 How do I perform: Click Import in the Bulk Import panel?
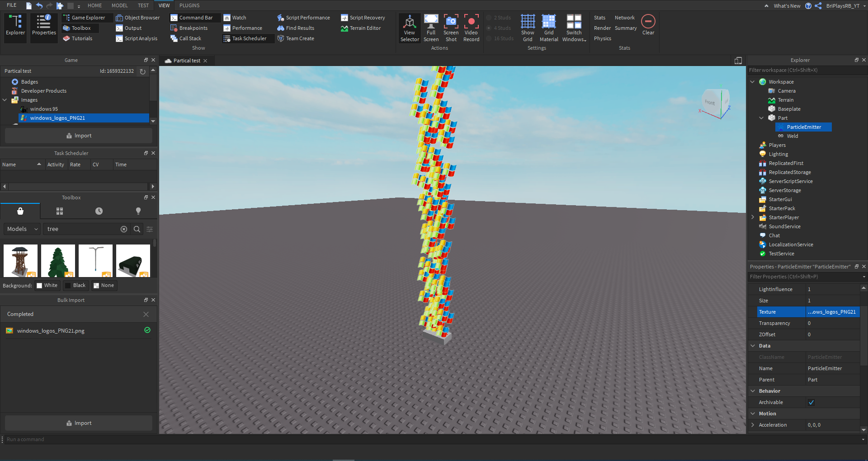tap(79, 423)
